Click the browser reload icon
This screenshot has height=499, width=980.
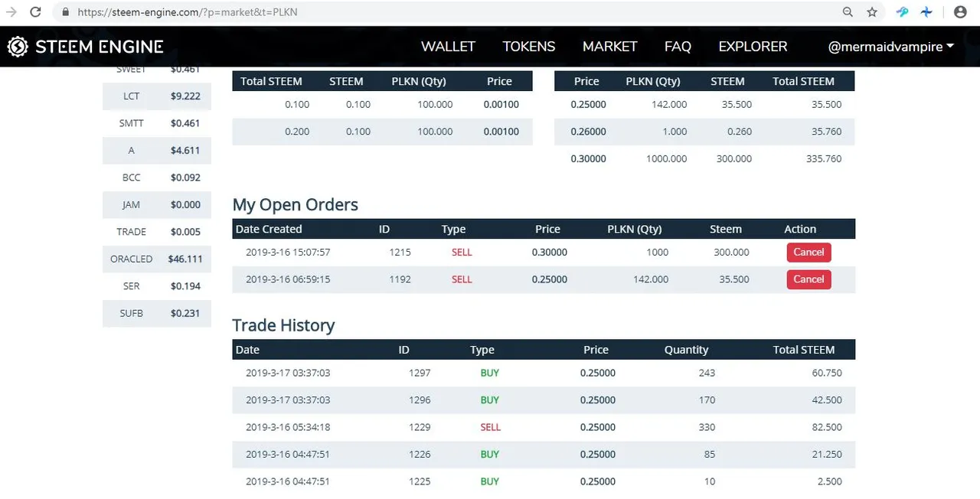point(35,12)
